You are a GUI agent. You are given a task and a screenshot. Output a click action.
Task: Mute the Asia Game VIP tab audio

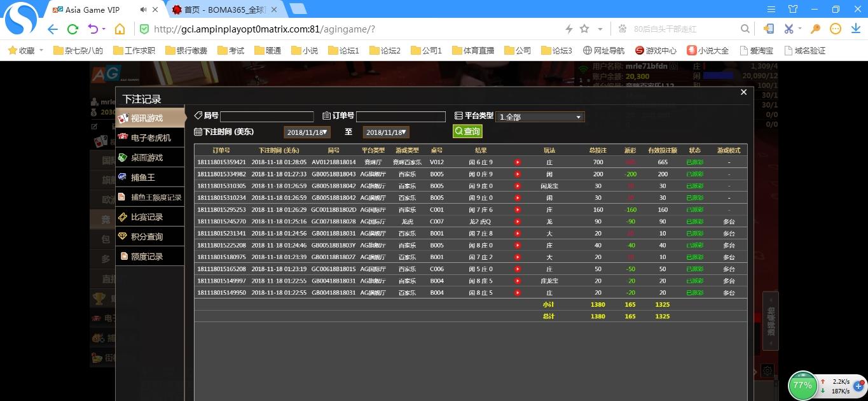coord(144,10)
